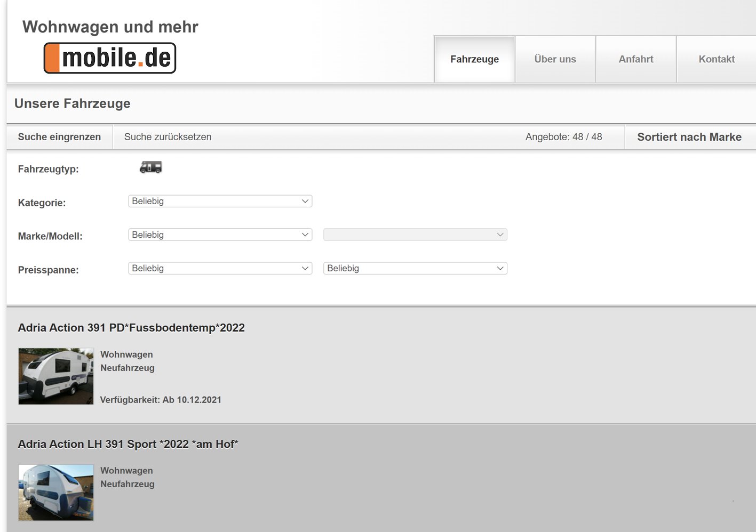Click Suche eingrenzen
The height and width of the screenshot is (532, 756).
pyautogui.click(x=59, y=137)
